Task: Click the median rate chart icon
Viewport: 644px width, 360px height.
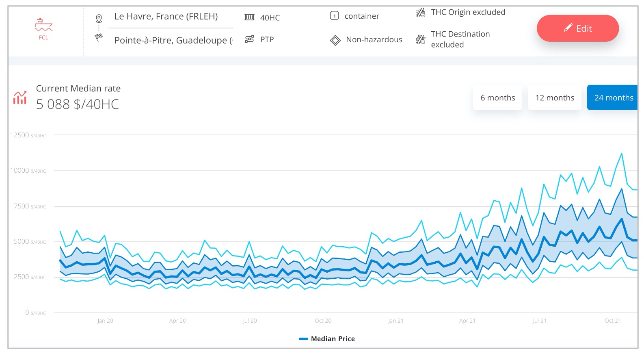Action: pyautogui.click(x=20, y=98)
